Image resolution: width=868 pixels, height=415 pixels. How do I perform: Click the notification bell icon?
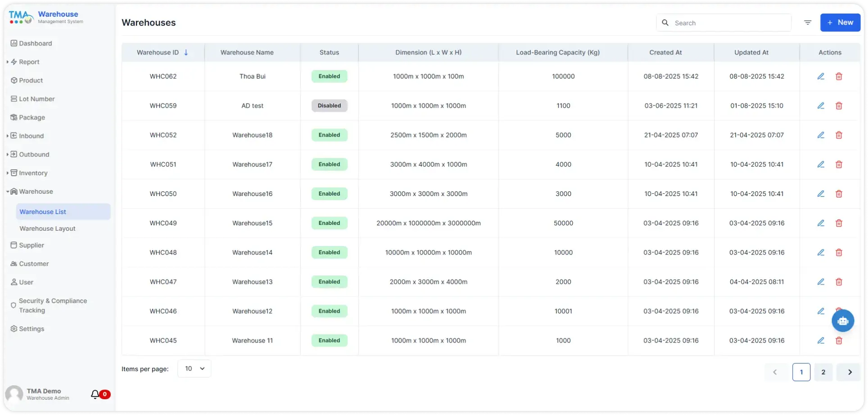(95, 394)
